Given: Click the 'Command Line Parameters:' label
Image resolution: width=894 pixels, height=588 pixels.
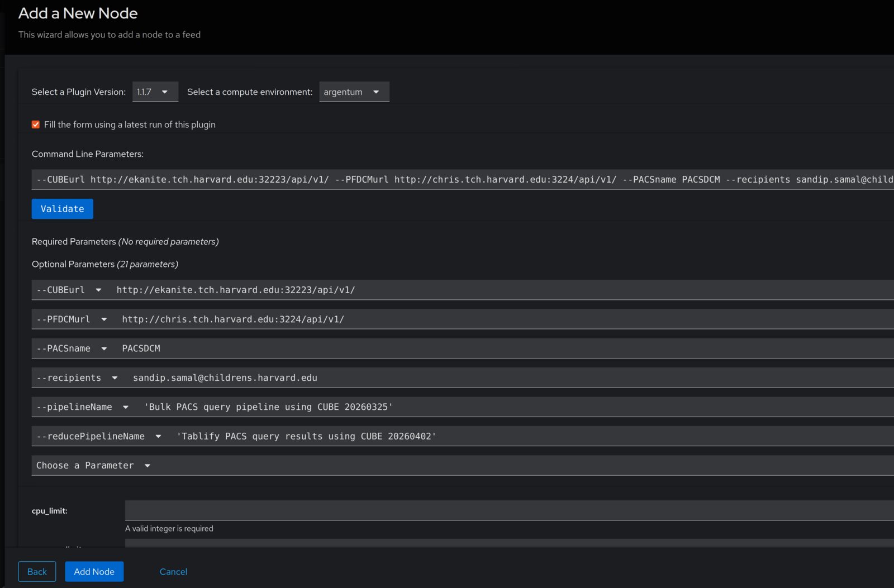Looking at the screenshot, I should (x=88, y=154).
